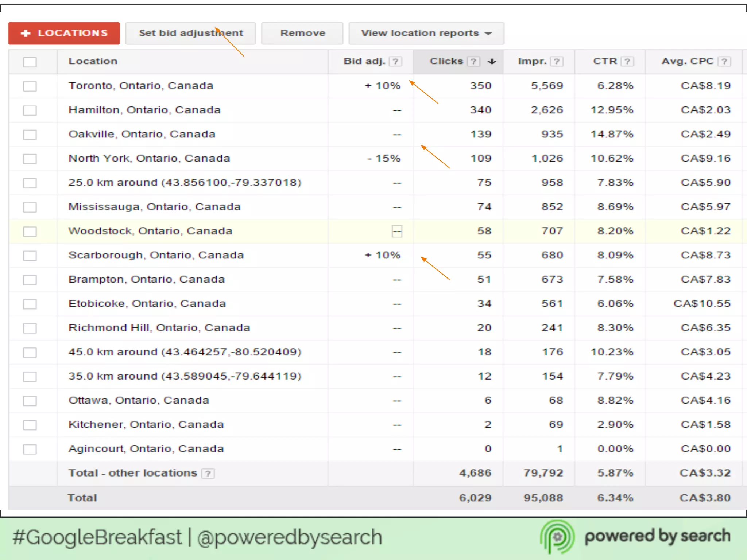The height and width of the screenshot is (560, 747).
Task: Click the help icon next to Bid adj.
Action: [x=395, y=61]
